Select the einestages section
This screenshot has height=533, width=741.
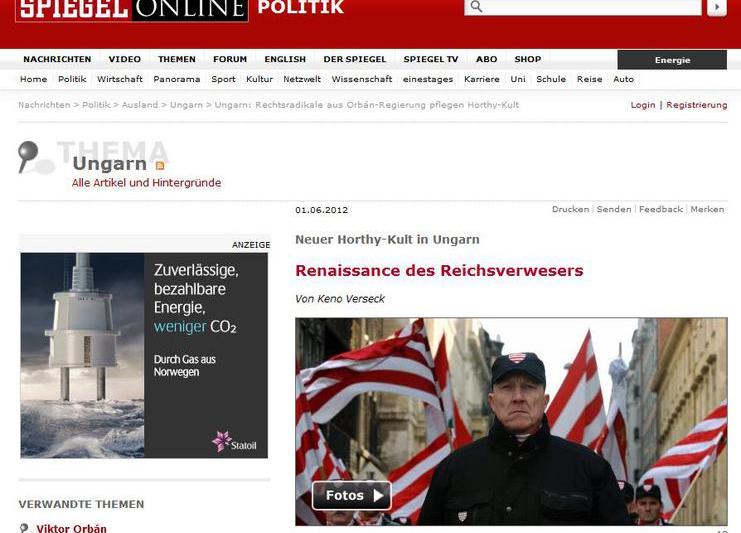point(428,79)
